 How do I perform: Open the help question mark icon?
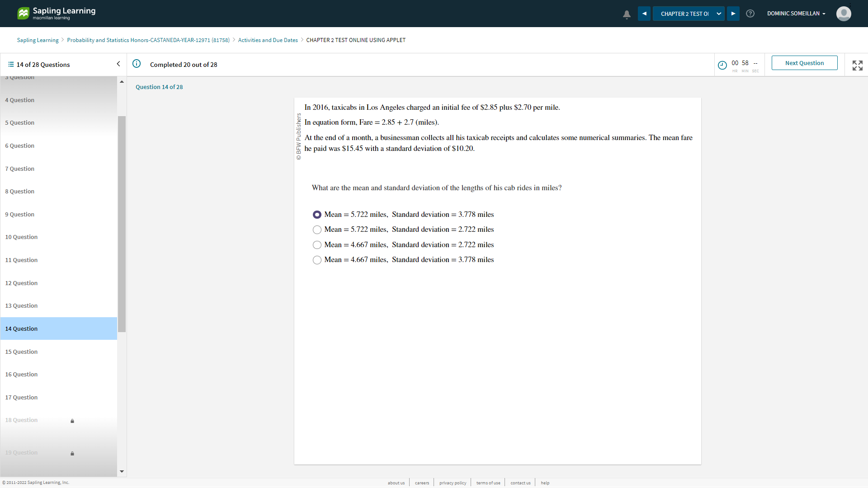pos(750,14)
